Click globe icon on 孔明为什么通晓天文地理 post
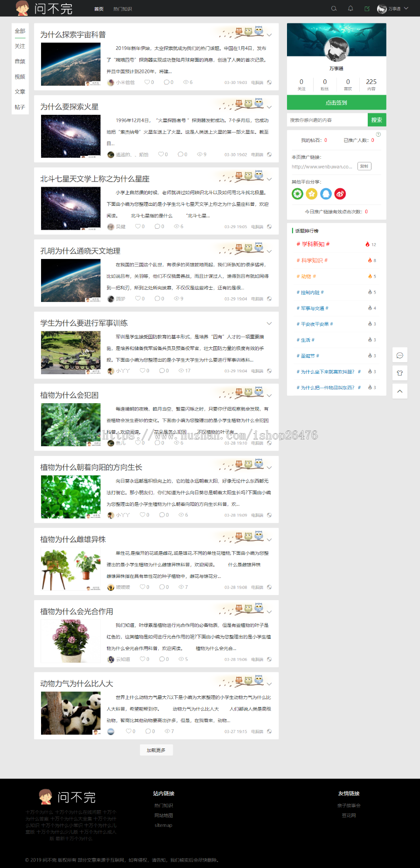The height and width of the screenshot is (868, 420). tap(269, 299)
